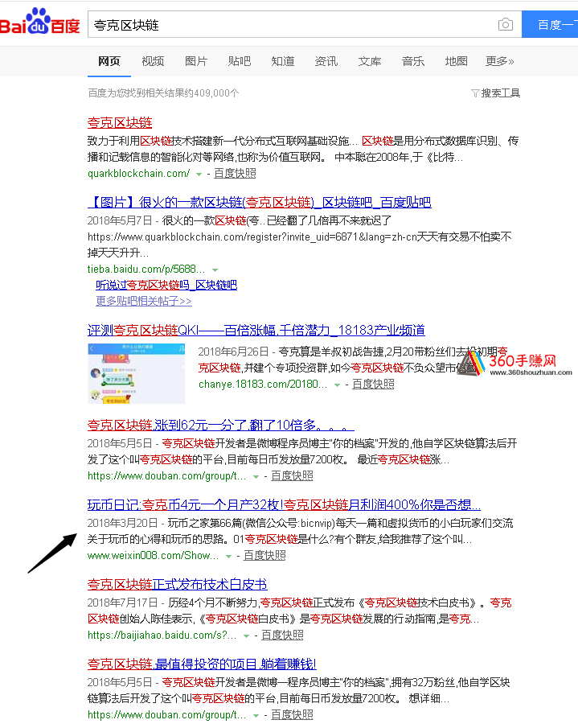Open 评测夸克区块链QKI 18183 result
Image resolution: width=578 pixels, height=728 pixels.
[x=256, y=330]
